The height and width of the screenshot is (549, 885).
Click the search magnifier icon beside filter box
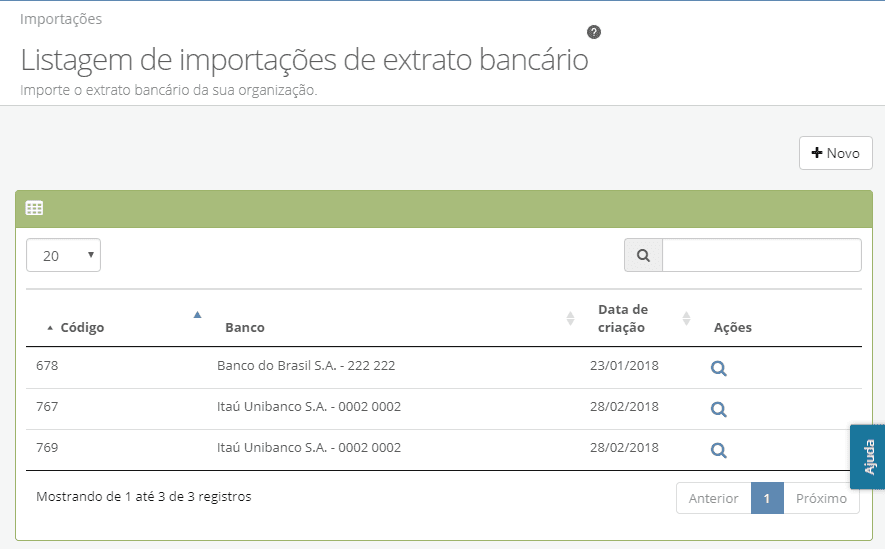click(x=643, y=255)
